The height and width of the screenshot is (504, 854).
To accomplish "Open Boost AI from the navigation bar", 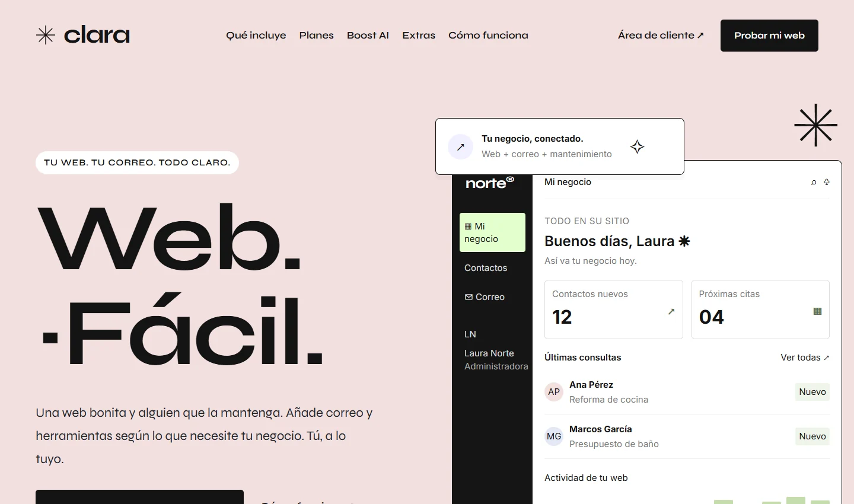I will (368, 36).
